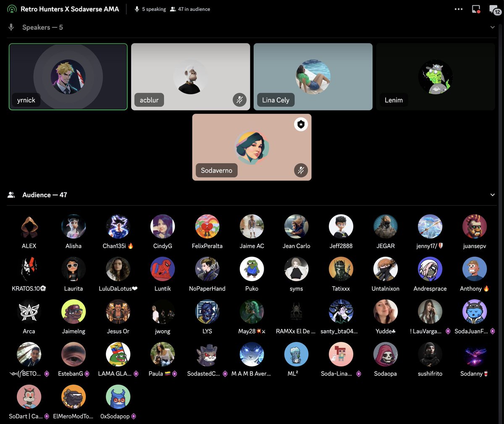Collapse the Speakers section chevron

(492, 27)
